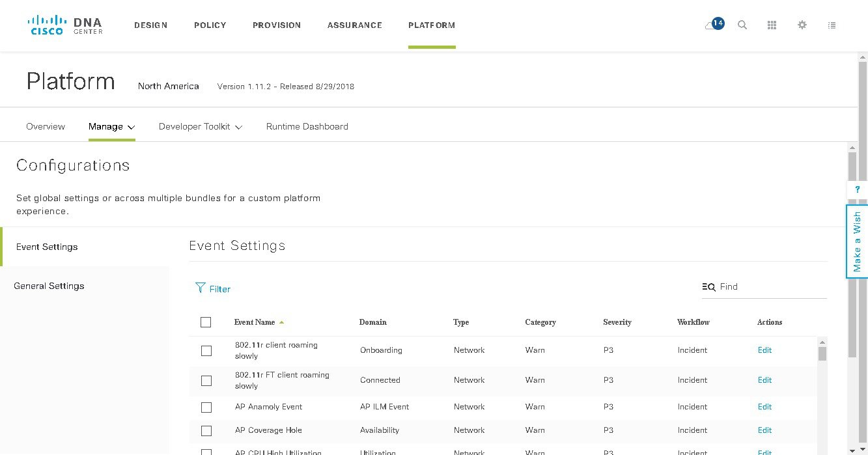Expand the Manage dropdown menu
The height and width of the screenshot is (455, 868).
point(111,127)
